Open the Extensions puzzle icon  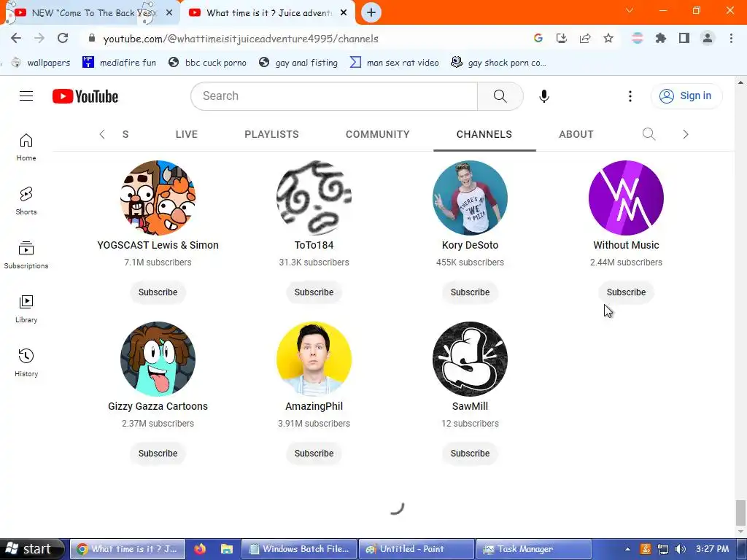coord(661,38)
